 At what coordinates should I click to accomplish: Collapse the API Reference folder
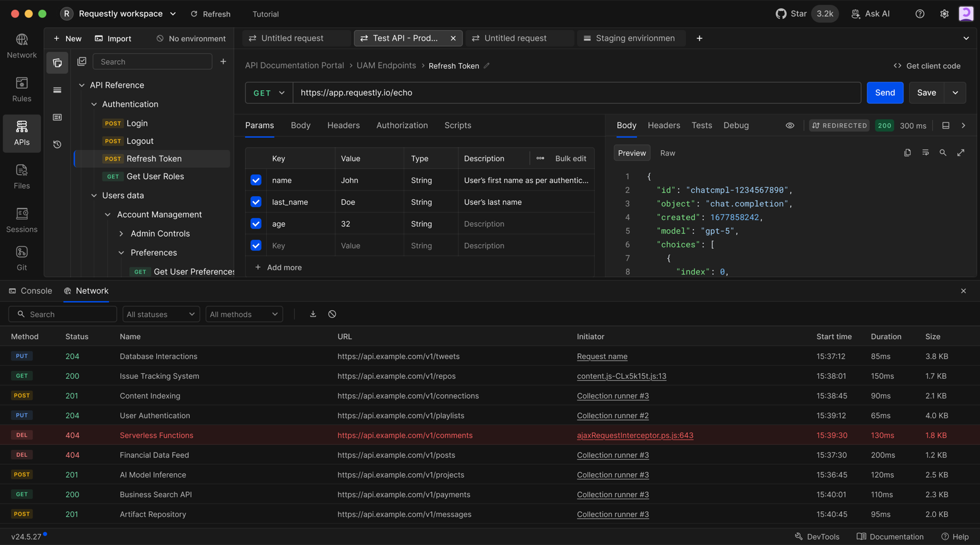(82, 85)
